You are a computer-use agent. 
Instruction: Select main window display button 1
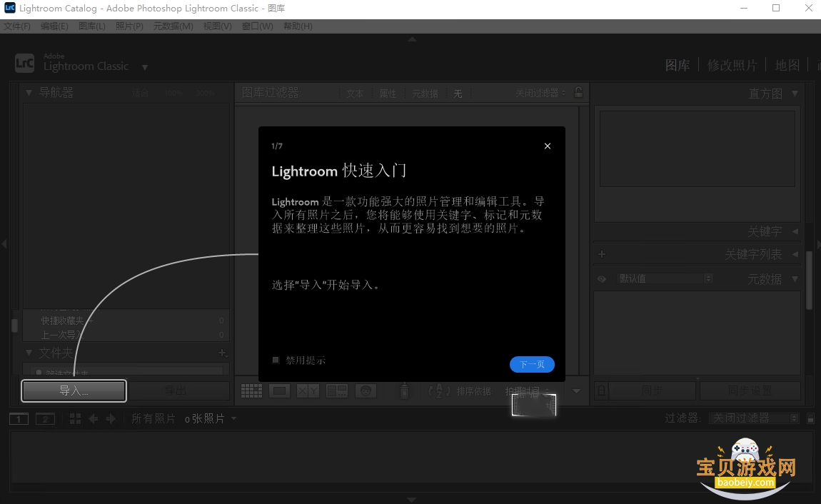click(x=19, y=419)
